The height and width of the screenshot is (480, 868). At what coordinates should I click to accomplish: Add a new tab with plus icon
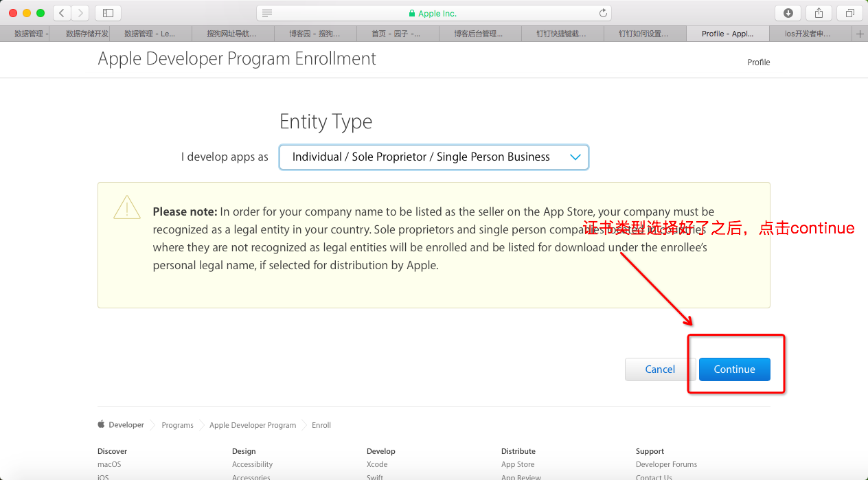coord(860,34)
